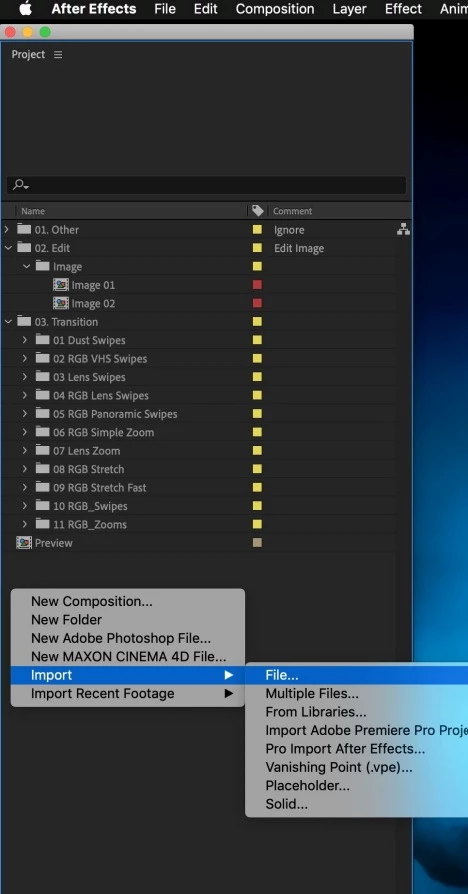
Task: Click the 09 RGB Stretch Fast folder icon
Action: 43,487
